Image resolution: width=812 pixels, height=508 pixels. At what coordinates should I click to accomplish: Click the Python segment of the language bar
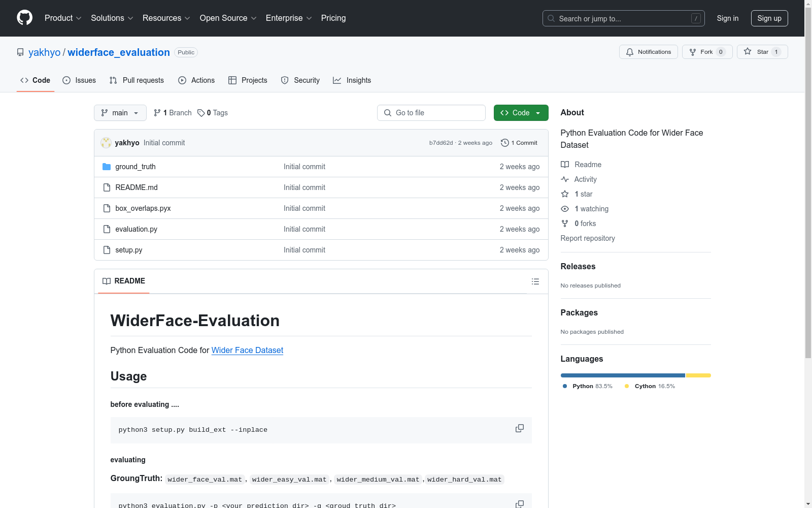[623, 375]
